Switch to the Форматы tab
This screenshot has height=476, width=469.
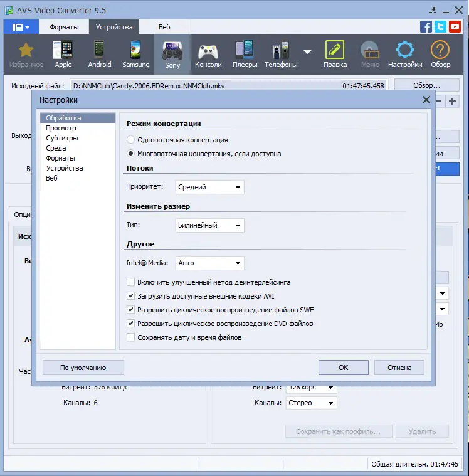click(64, 27)
